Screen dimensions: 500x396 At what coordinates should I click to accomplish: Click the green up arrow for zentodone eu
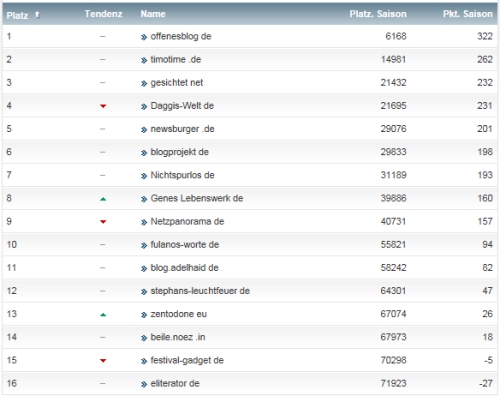coord(103,315)
